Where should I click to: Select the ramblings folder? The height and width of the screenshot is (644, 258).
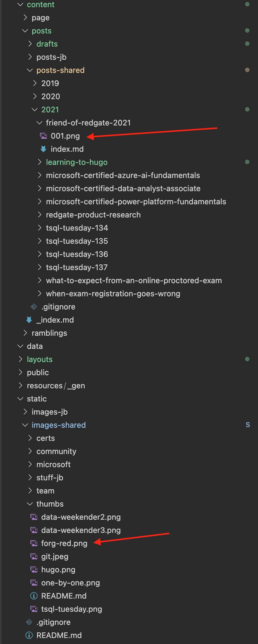pyautogui.click(x=49, y=333)
